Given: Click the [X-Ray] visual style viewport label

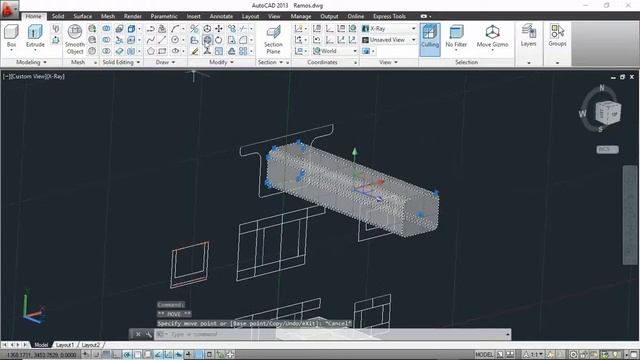Looking at the screenshot, I should (x=56, y=76).
